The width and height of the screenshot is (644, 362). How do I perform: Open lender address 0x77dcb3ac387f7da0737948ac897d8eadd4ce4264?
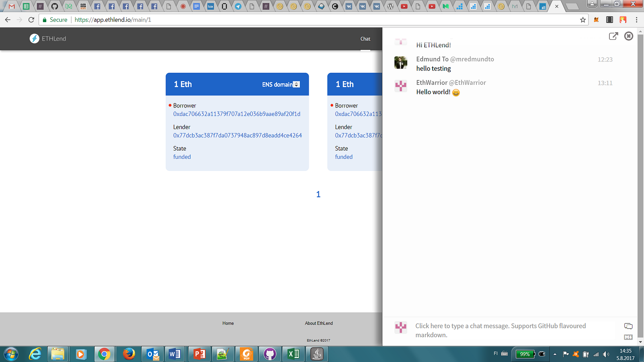[237, 136]
